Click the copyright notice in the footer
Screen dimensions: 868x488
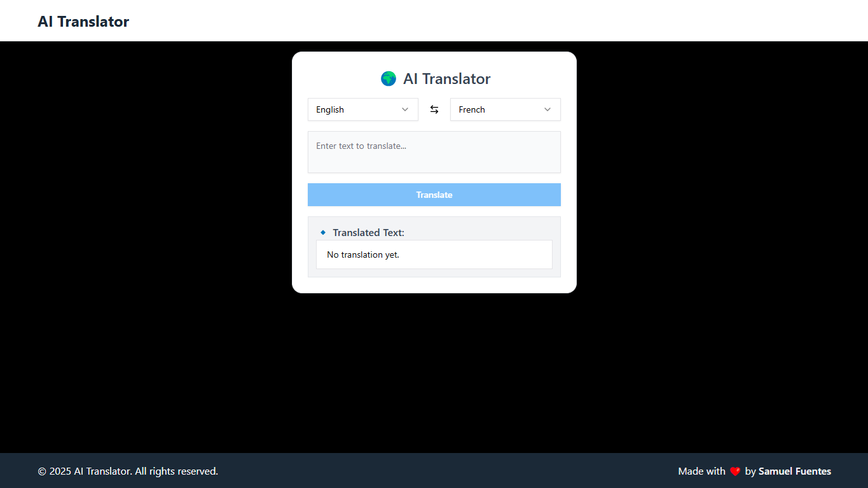128,471
